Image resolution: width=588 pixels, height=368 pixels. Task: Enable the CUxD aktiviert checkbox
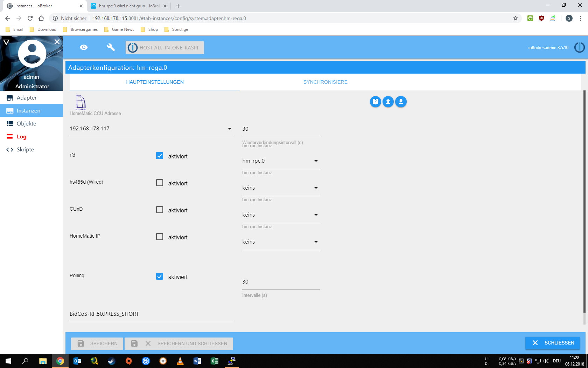[x=160, y=210]
